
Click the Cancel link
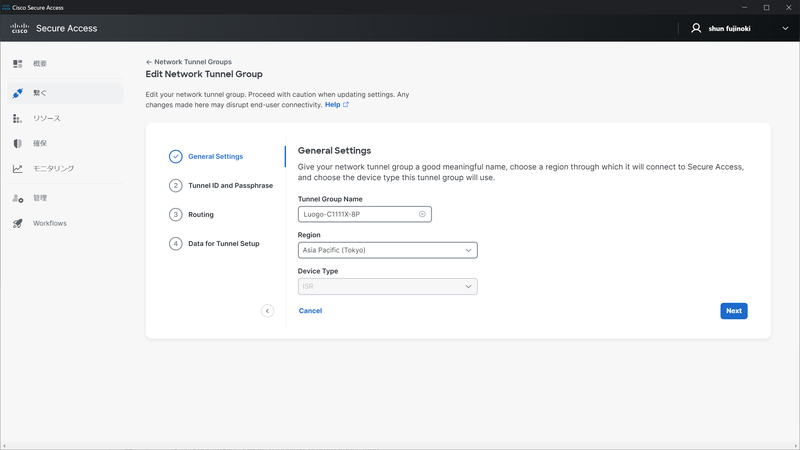point(310,311)
